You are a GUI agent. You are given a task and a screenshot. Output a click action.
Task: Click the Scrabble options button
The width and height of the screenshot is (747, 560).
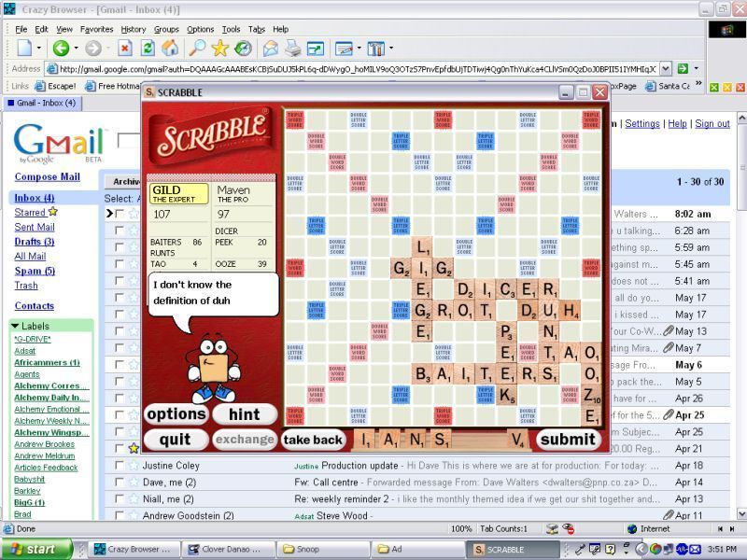click(x=176, y=413)
